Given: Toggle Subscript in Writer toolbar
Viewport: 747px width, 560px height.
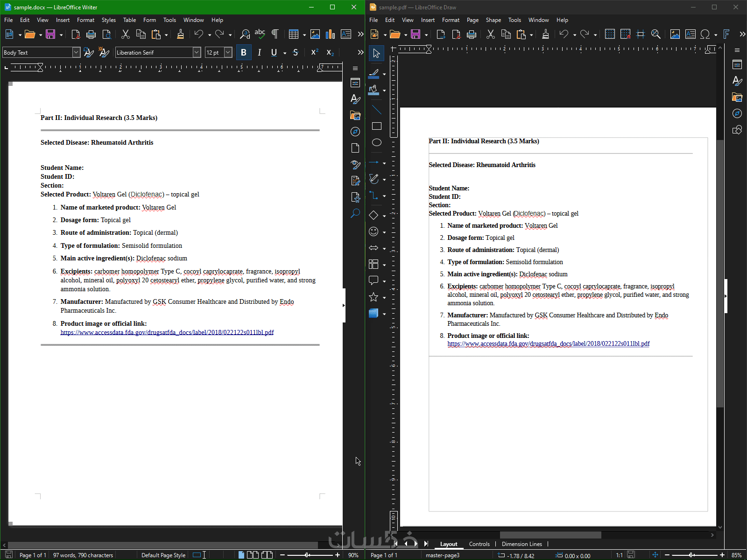Looking at the screenshot, I should click(330, 52).
